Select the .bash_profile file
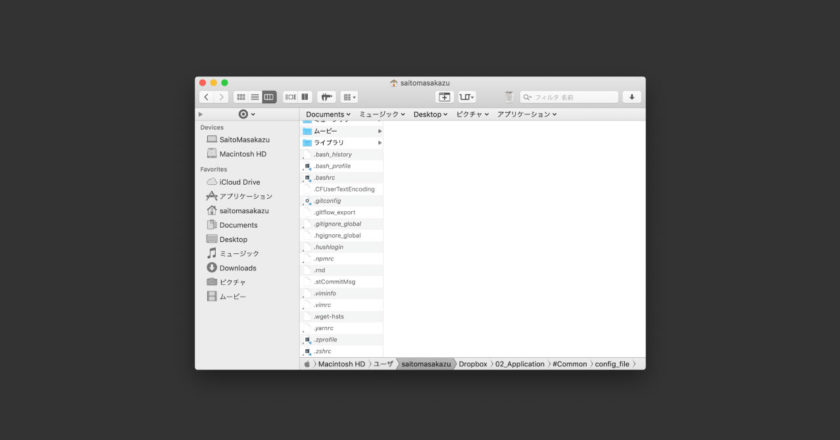Screen dimensions: 840x440 [x=342, y=166]
